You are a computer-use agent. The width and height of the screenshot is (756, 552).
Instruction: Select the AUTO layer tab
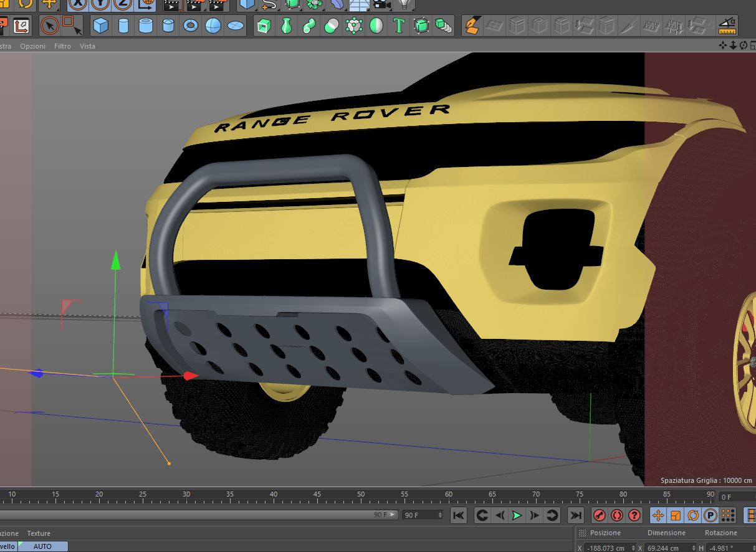[x=43, y=546]
